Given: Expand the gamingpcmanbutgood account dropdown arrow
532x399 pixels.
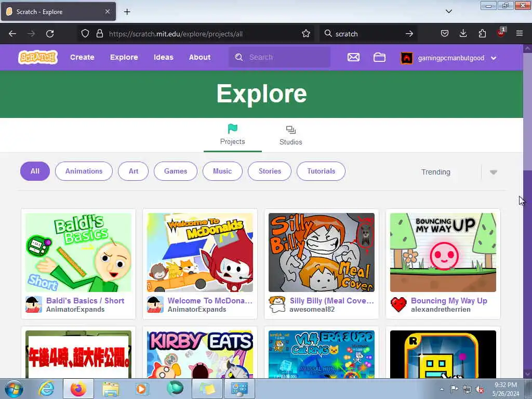Looking at the screenshot, I should pyautogui.click(x=494, y=58).
